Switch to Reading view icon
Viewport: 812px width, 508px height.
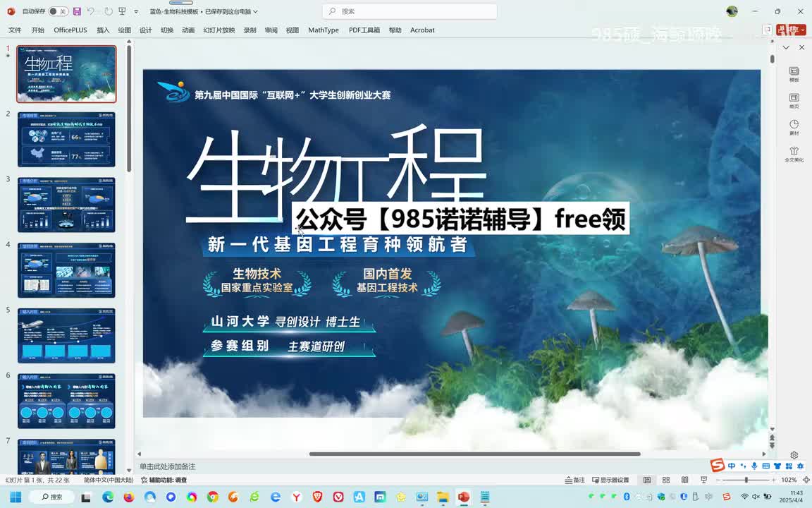point(684,480)
